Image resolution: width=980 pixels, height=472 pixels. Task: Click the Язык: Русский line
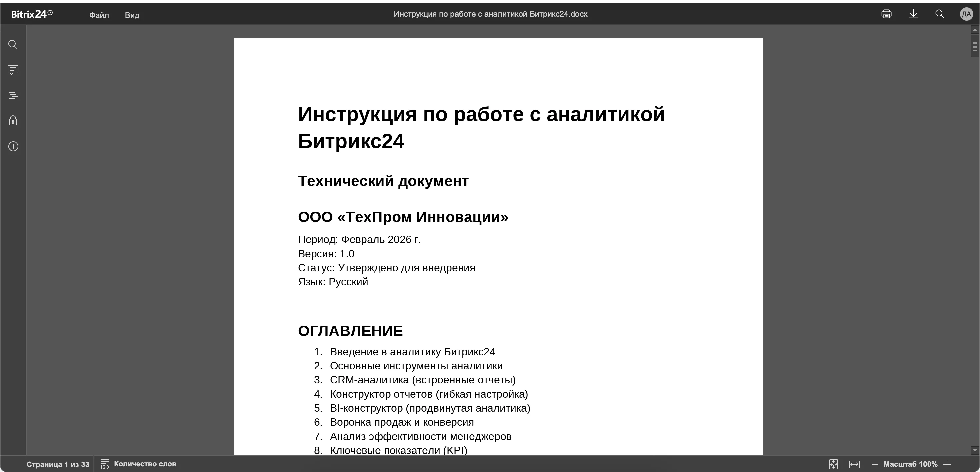(333, 282)
